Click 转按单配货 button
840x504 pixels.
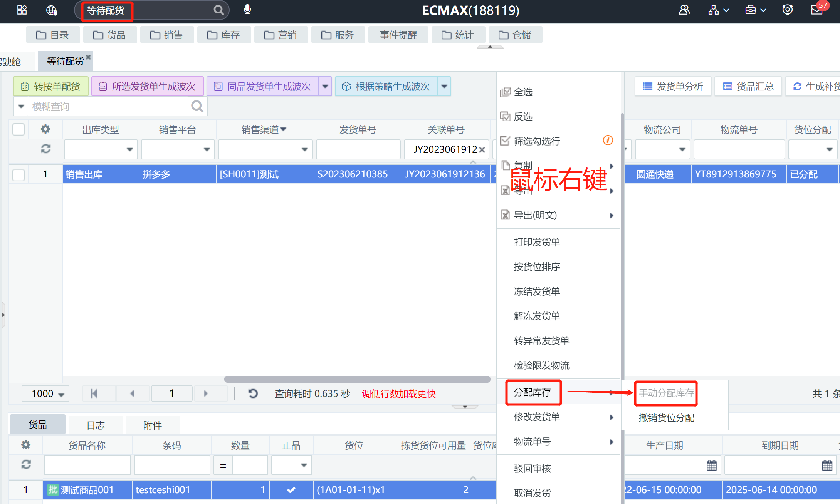click(x=50, y=86)
